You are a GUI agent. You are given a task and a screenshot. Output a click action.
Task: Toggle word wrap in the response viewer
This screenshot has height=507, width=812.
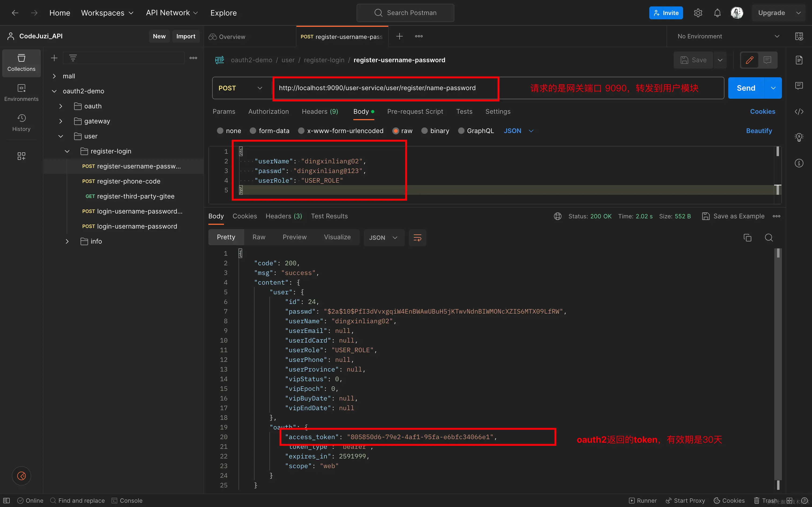click(417, 237)
